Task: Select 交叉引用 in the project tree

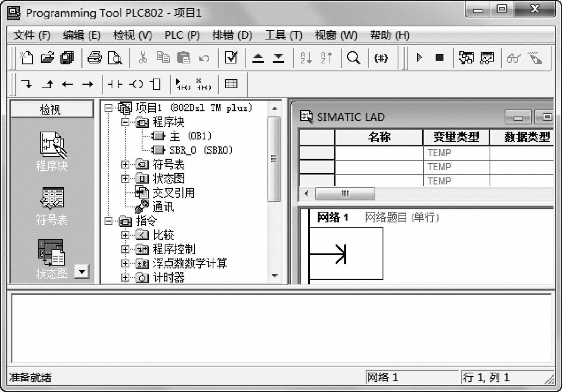Action: (174, 193)
